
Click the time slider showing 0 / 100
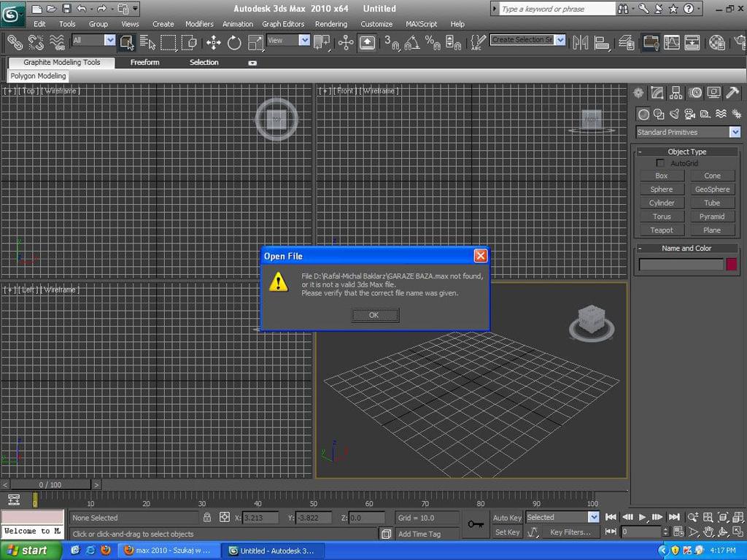click(50, 485)
